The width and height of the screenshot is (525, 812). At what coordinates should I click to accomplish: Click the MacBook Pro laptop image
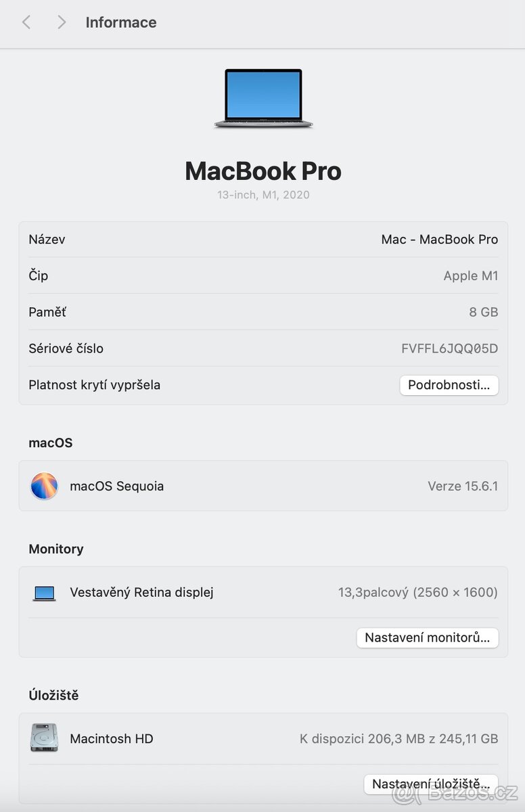pos(263,98)
